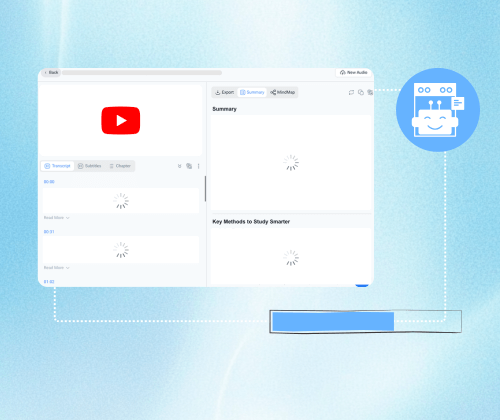Click the transcript panel scrollbar

205,189
